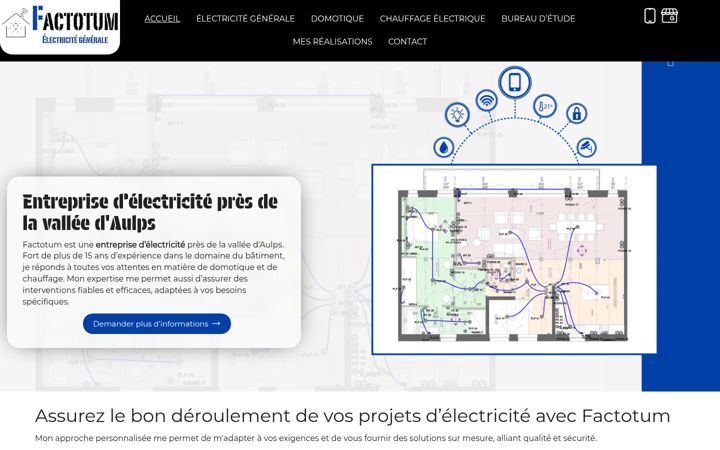720x450 pixels.
Task: Open Électricité Générale menu item
Action: 245,19
